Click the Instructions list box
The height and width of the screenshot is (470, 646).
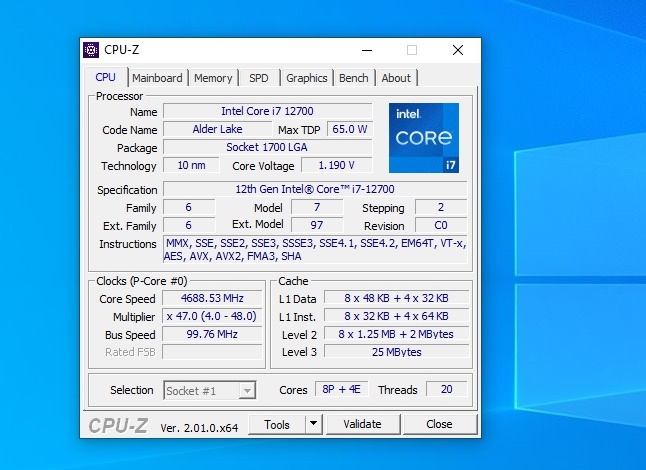pyautogui.click(x=315, y=250)
